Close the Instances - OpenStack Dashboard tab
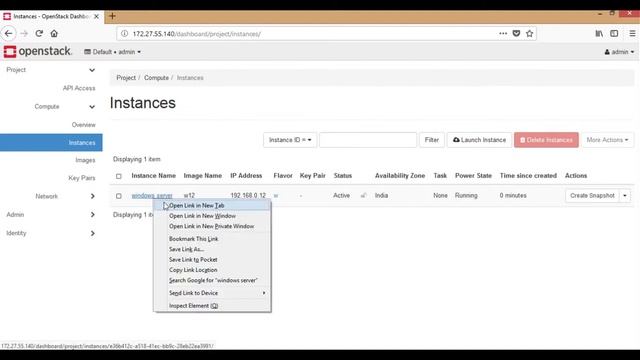This screenshot has height=360, width=640. coord(96,16)
